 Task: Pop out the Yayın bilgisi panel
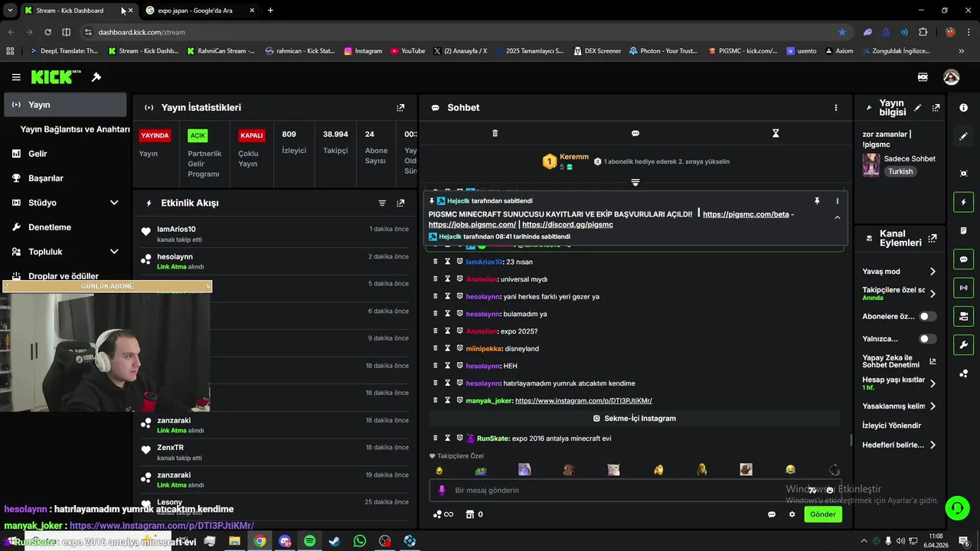point(936,108)
